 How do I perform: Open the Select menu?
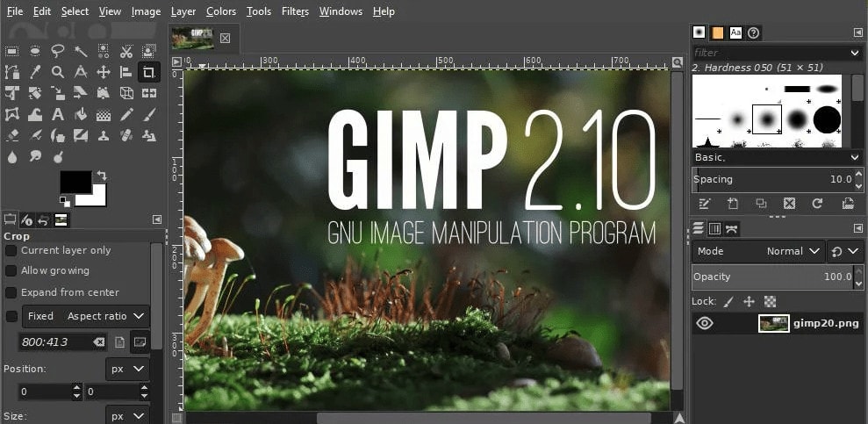pos(75,11)
